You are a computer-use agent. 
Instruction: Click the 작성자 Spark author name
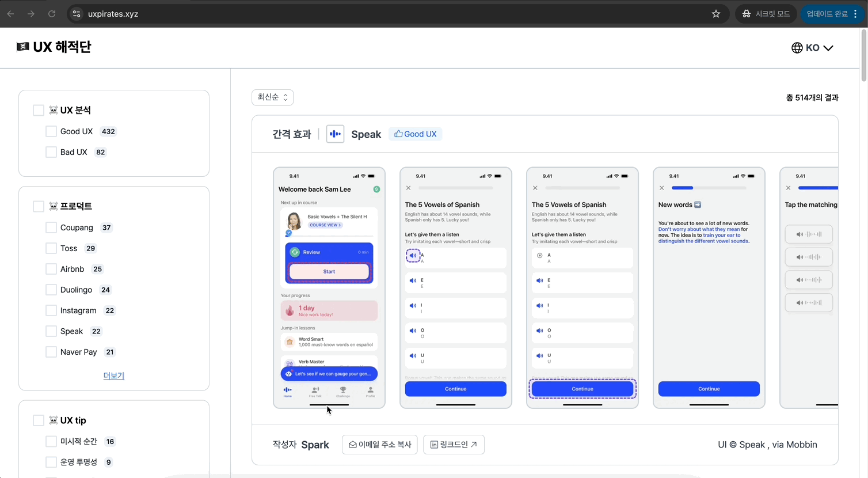[x=315, y=445]
